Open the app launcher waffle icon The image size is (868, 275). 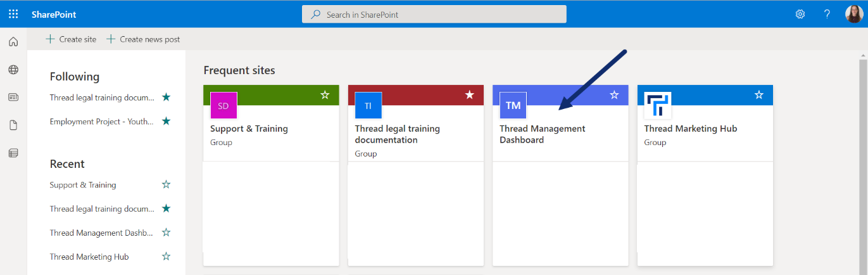click(13, 14)
